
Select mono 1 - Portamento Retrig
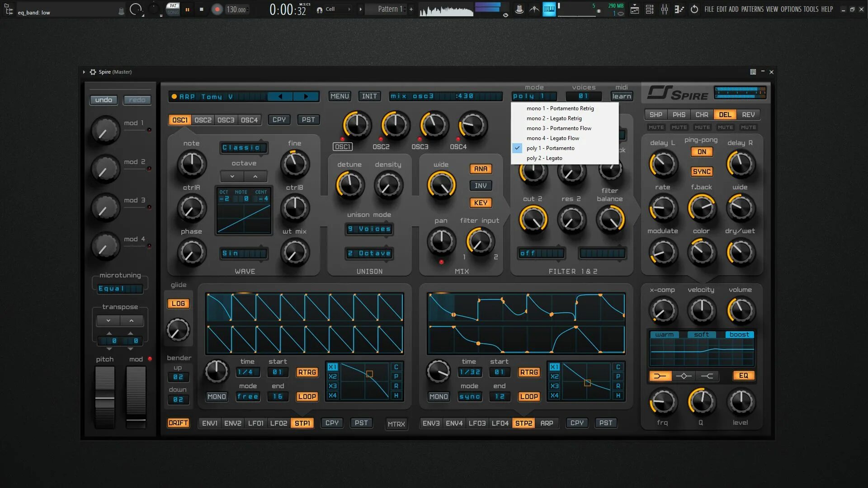[x=565, y=108]
